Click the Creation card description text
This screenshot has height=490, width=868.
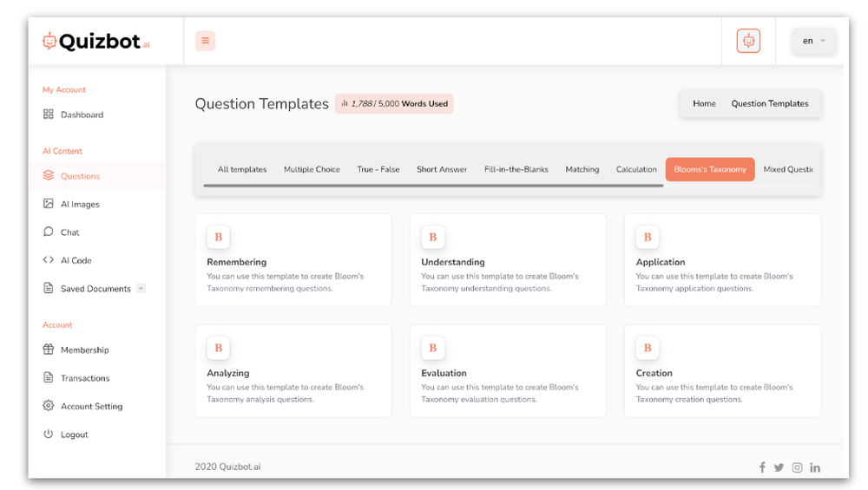714,393
